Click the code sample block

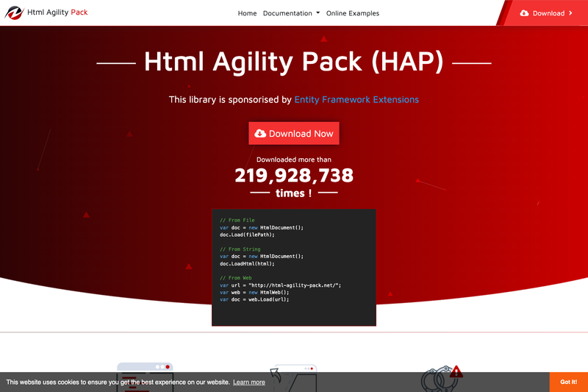[293, 267]
